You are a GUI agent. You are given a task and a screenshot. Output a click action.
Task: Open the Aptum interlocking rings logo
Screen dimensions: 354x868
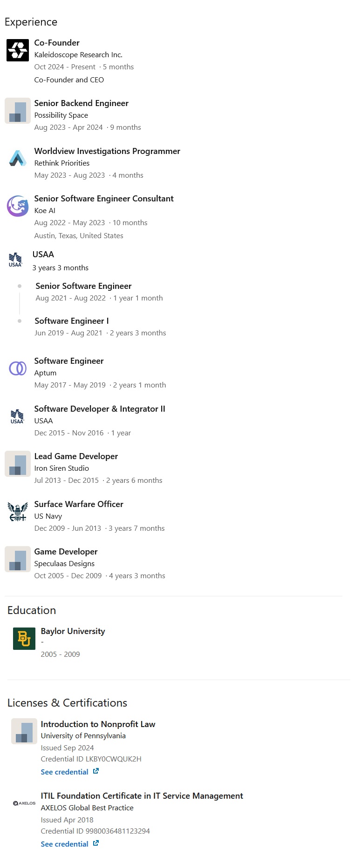click(18, 368)
